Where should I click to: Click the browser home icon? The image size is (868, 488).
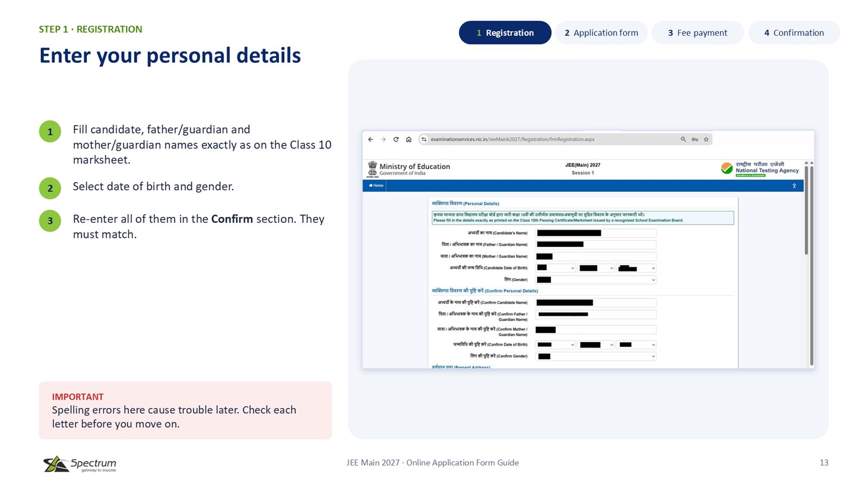(x=409, y=139)
